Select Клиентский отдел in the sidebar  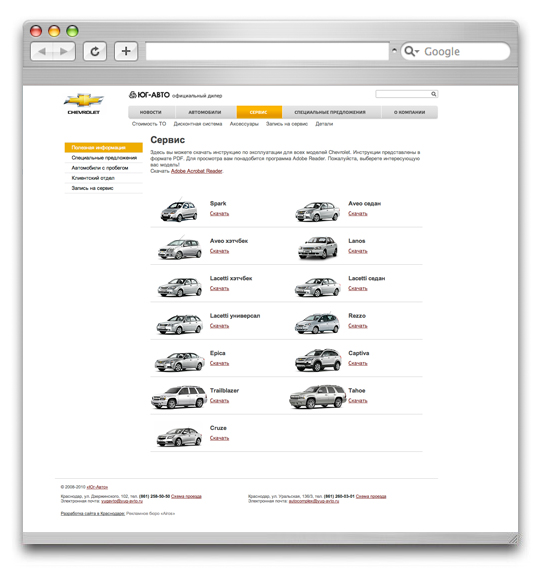[x=104, y=178]
